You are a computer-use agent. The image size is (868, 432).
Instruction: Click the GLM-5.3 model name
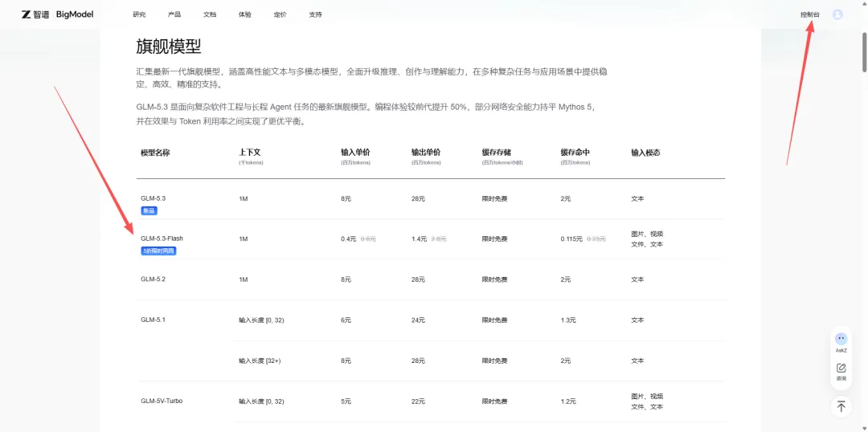(x=154, y=198)
